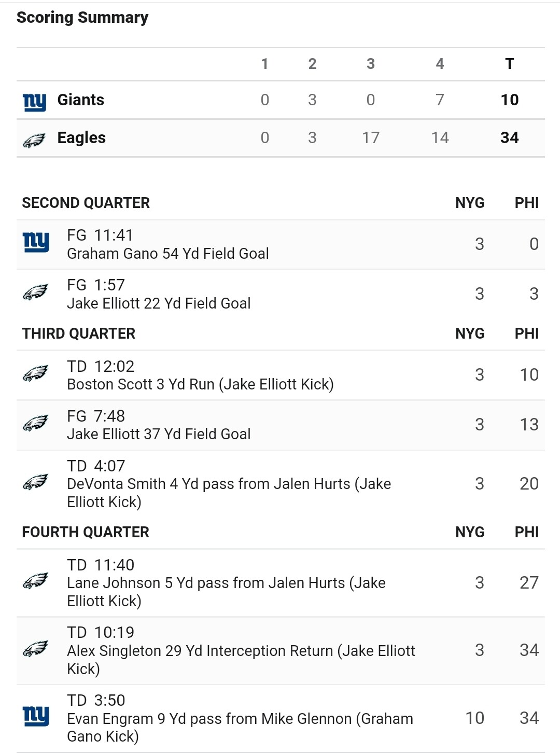The height and width of the screenshot is (753, 560).
Task: Click Giants logo beside Graham Gano field goal
Action: [x=36, y=242]
